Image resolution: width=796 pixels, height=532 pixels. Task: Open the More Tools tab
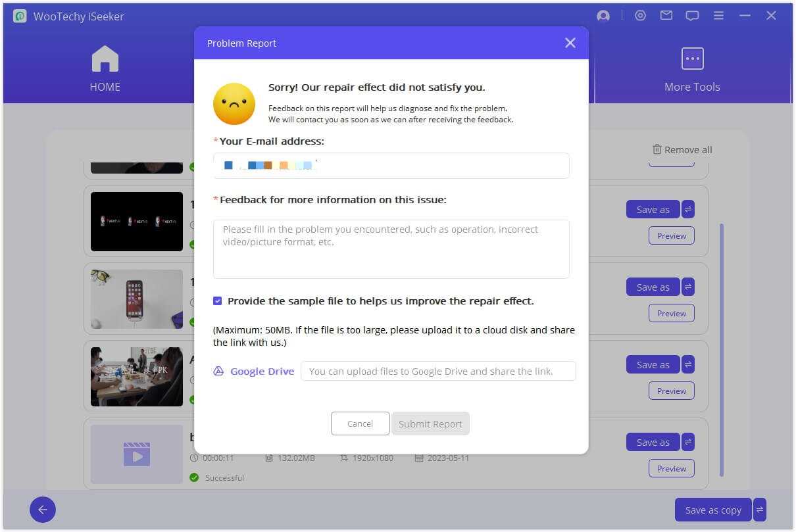pos(692,69)
